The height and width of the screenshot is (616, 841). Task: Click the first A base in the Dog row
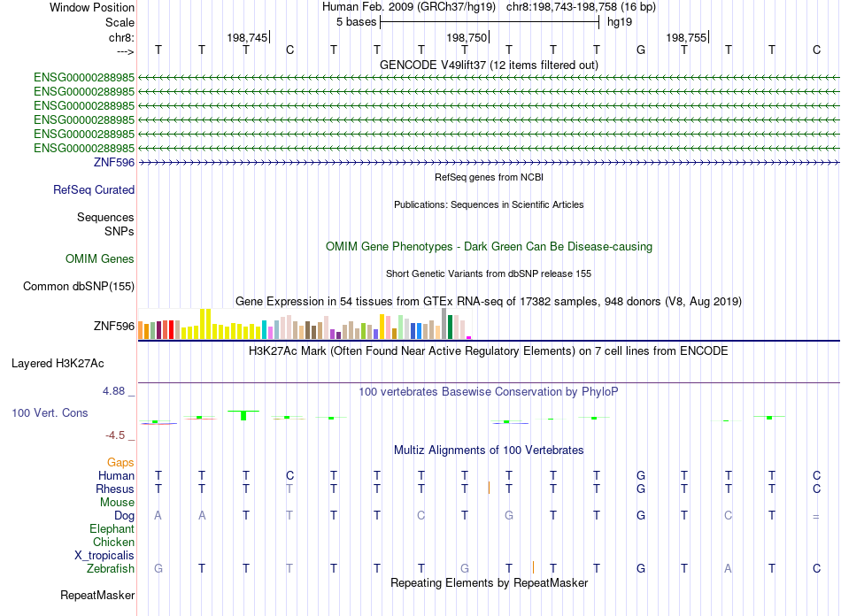pyautogui.click(x=158, y=515)
